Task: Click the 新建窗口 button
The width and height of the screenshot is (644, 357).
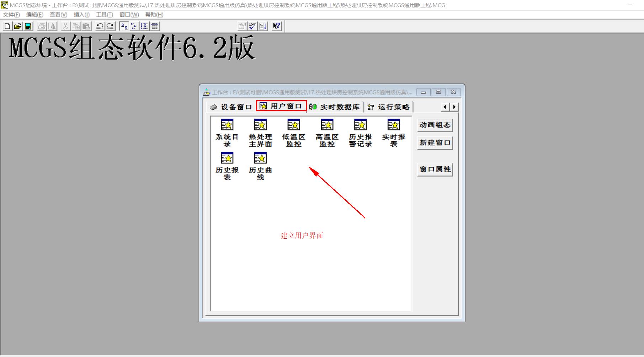Action: (x=435, y=143)
